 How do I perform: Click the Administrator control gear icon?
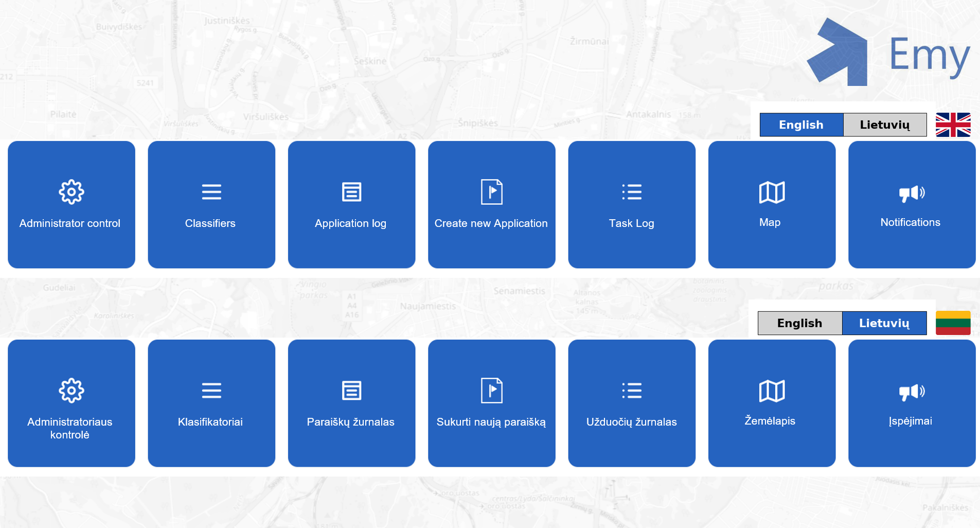click(x=71, y=192)
